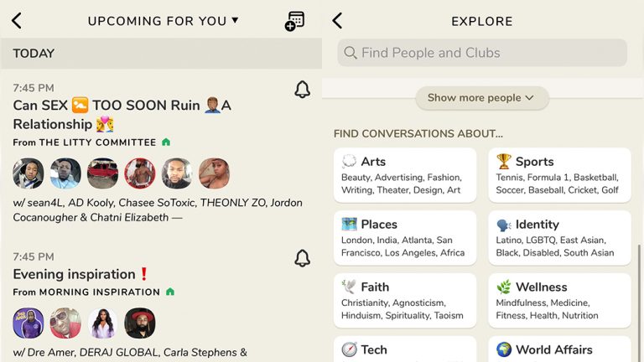
Task: Open the Arts conversations topic
Action: (x=405, y=175)
